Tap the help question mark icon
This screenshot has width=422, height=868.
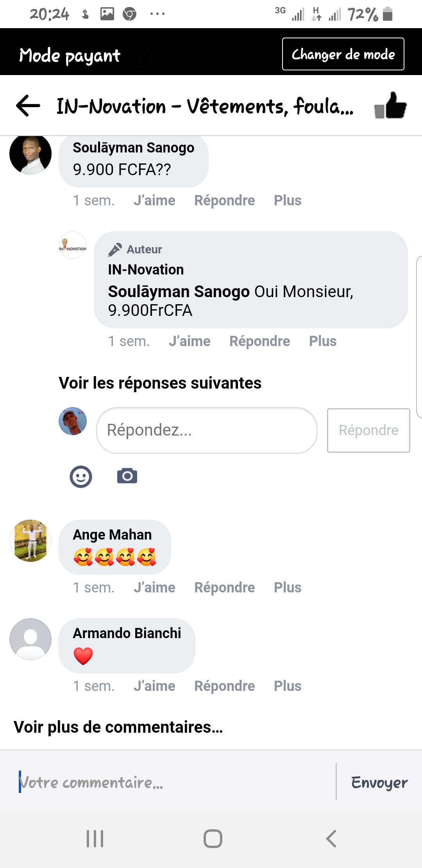140,56
